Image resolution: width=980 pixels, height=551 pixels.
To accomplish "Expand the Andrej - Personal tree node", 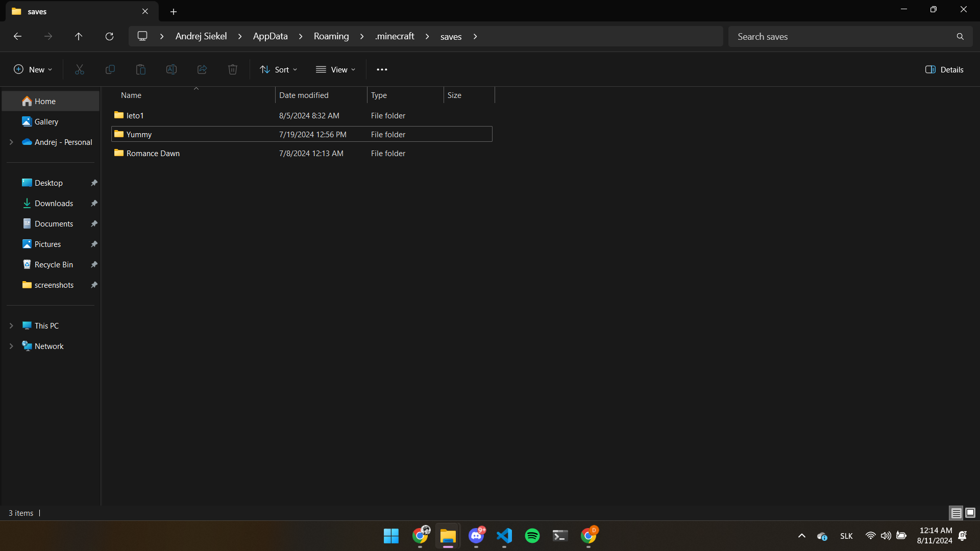I will [x=11, y=142].
